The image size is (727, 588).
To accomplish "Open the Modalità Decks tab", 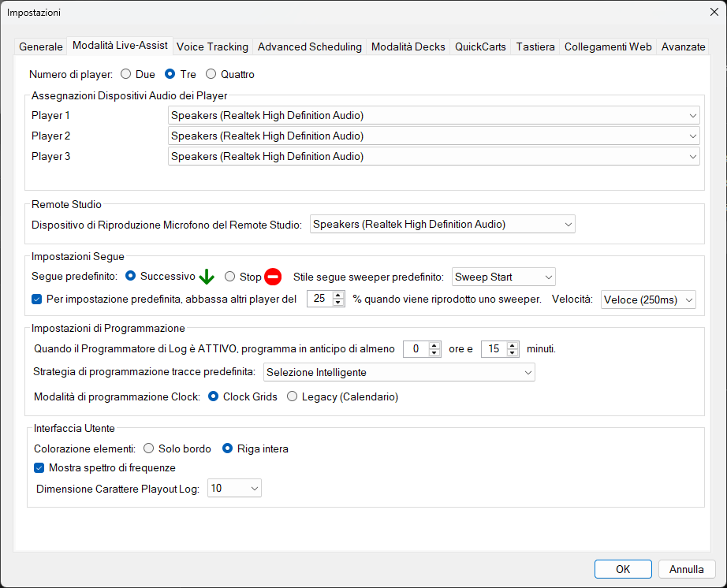I will click(408, 47).
